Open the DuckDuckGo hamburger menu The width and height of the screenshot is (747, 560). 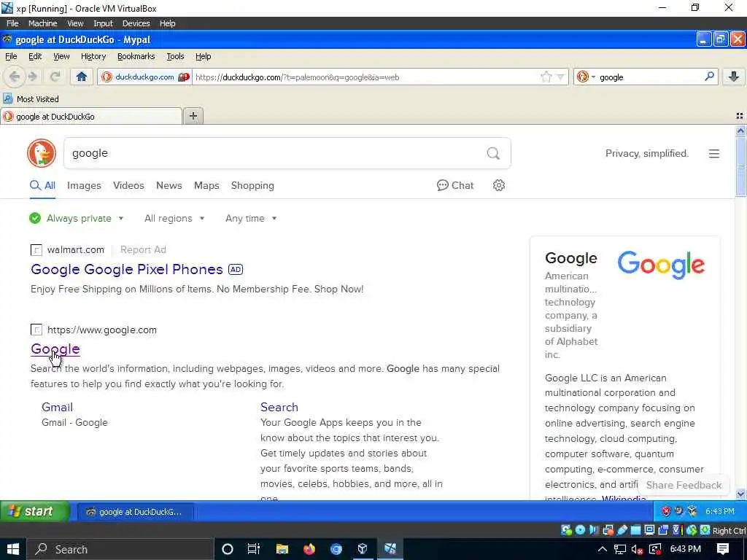pos(713,154)
